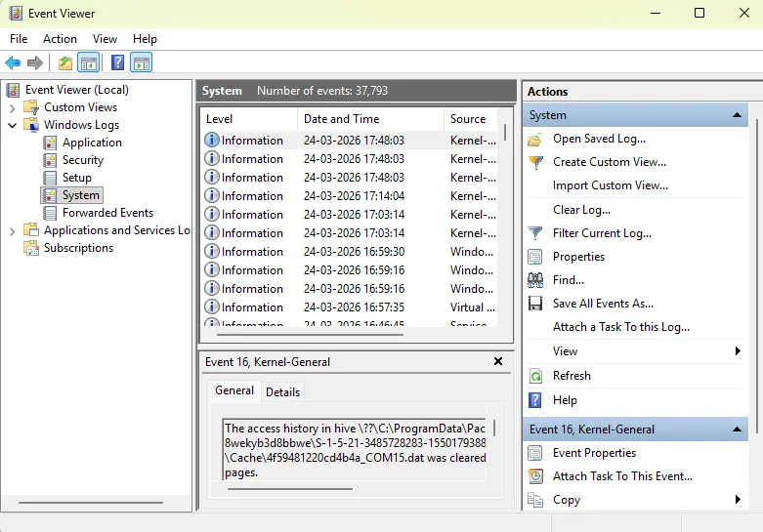Expand Applications and Services Logs node
The height and width of the screenshot is (532, 763).
(x=13, y=230)
